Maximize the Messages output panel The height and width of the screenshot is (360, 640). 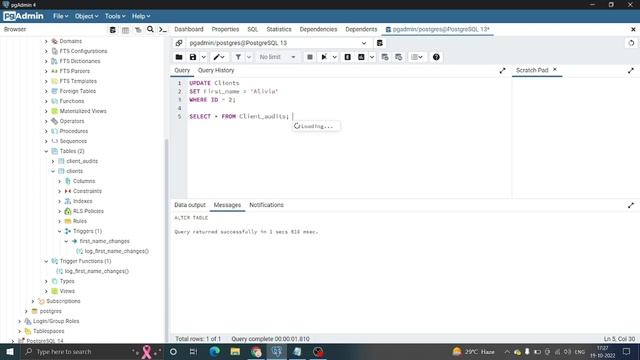631,205
